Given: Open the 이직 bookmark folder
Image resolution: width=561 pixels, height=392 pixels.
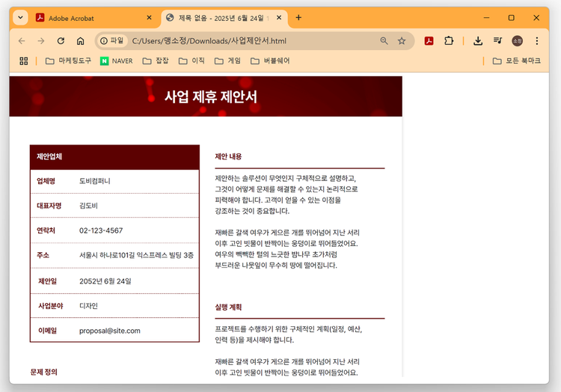Looking at the screenshot, I should coord(191,61).
